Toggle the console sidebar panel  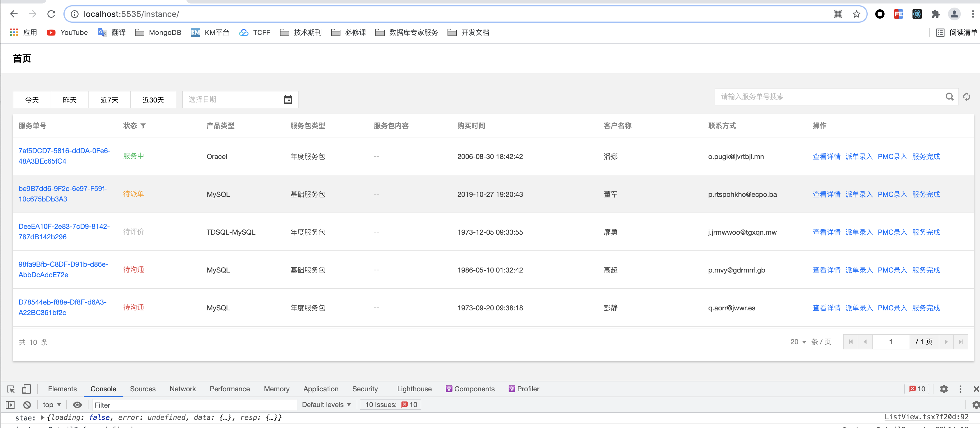(x=10, y=405)
